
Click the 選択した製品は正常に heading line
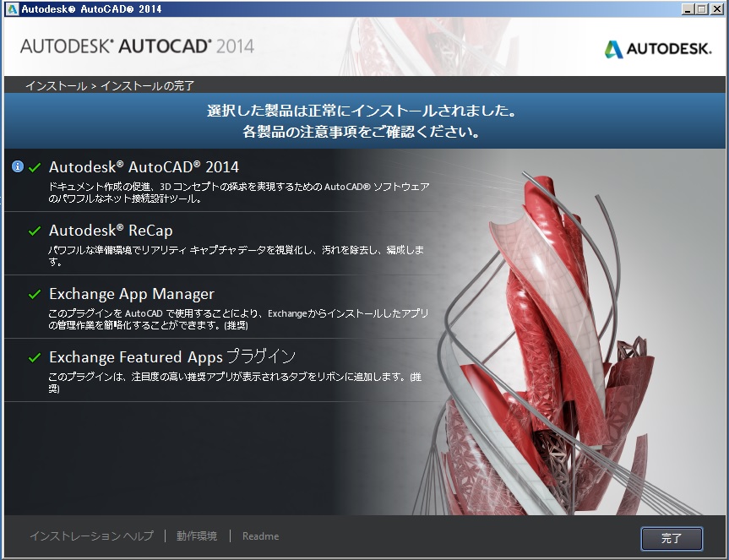coord(362,111)
